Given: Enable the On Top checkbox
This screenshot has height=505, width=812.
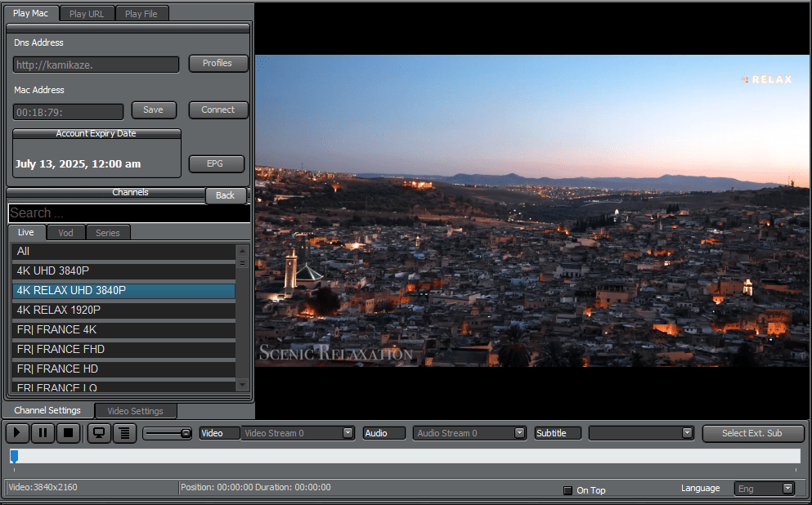Looking at the screenshot, I should pos(568,490).
